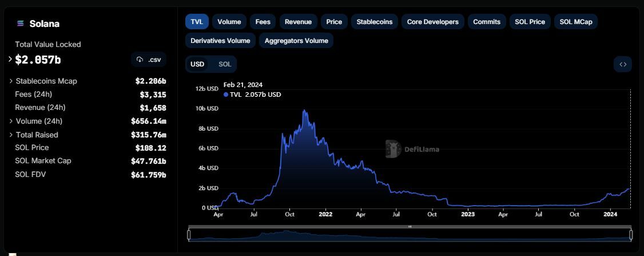644x256 pixels.
Task: Toggle the Price chart series
Action: click(334, 22)
